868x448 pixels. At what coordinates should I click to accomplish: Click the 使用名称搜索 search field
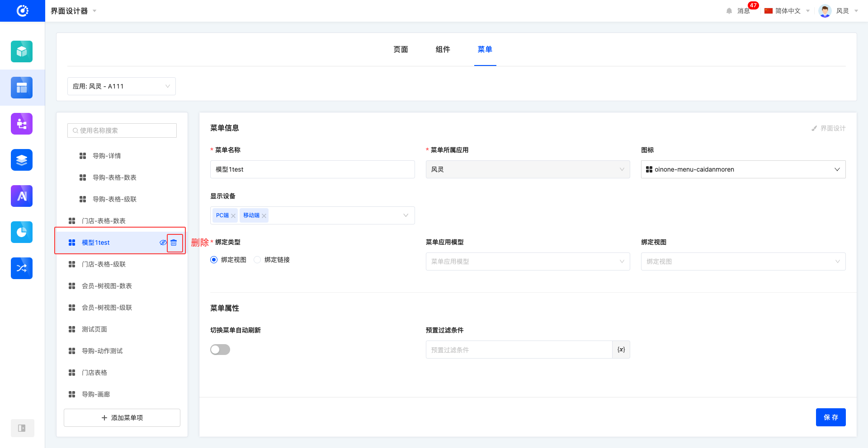point(122,131)
